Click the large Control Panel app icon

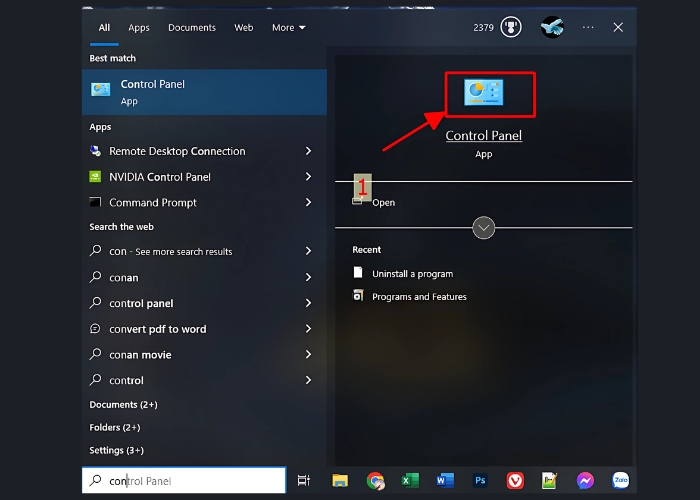pos(484,93)
